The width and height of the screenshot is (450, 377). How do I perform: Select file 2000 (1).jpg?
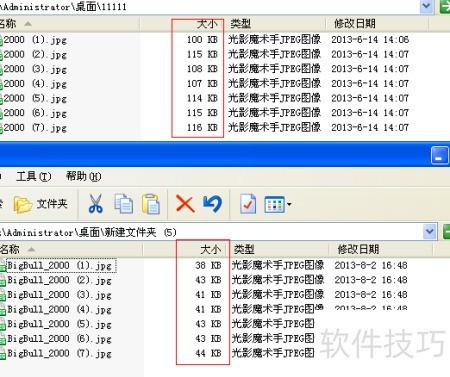click(x=35, y=40)
